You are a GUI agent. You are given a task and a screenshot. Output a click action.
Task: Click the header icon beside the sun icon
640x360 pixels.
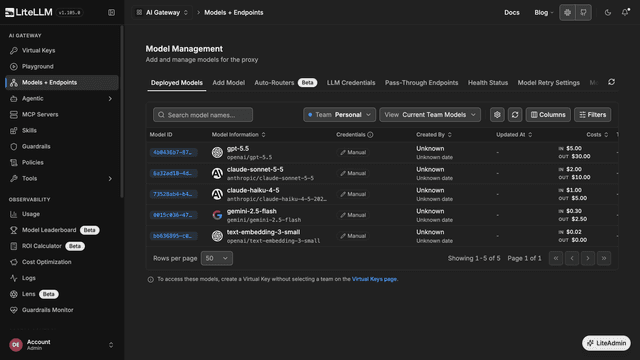[x=583, y=13]
